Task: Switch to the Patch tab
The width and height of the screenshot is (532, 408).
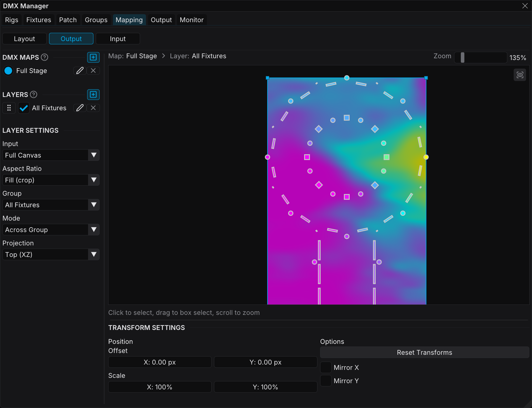Action: click(68, 20)
